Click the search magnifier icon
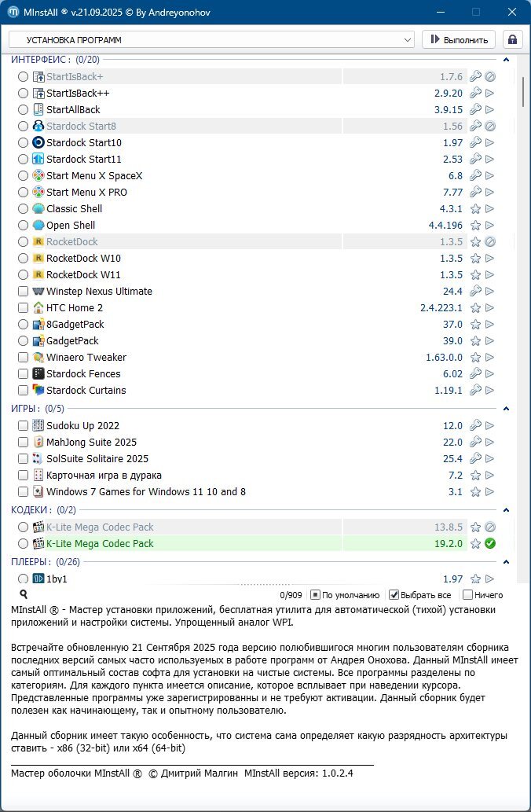The width and height of the screenshot is (531, 812). pyautogui.click(x=24, y=595)
